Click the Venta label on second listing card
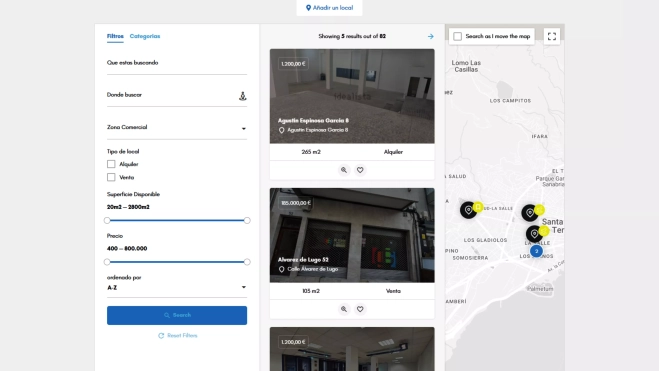This screenshot has height=371, width=659. coord(393,291)
